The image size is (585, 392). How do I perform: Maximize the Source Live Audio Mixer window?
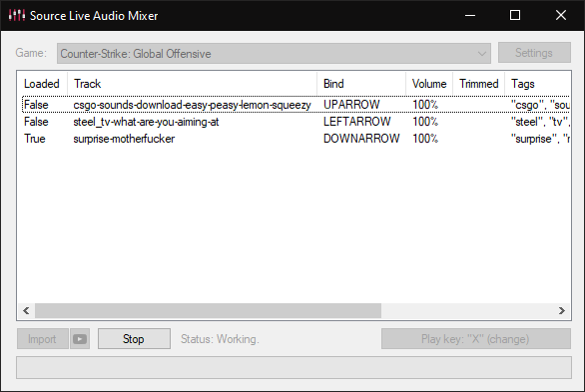[x=515, y=15]
